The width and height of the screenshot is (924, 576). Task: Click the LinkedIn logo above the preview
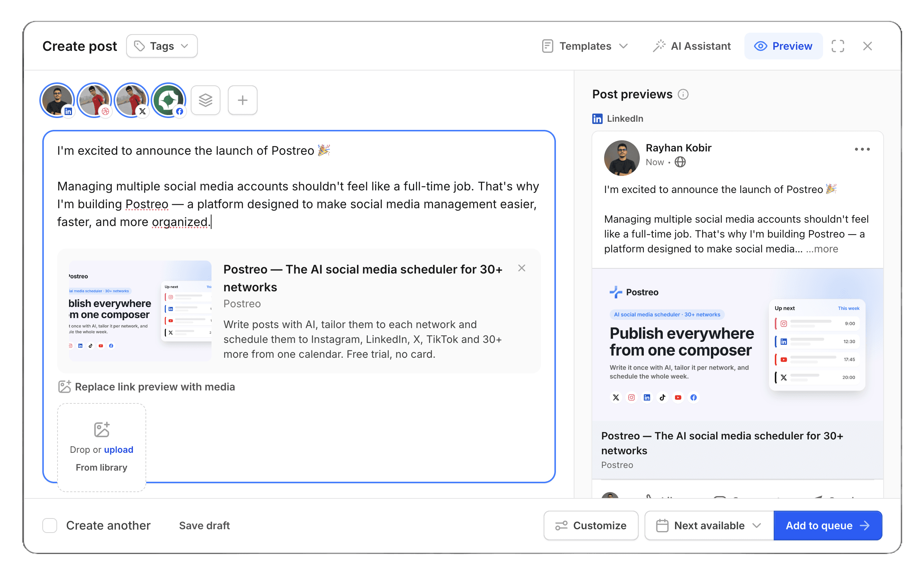[x=597, y=119]
